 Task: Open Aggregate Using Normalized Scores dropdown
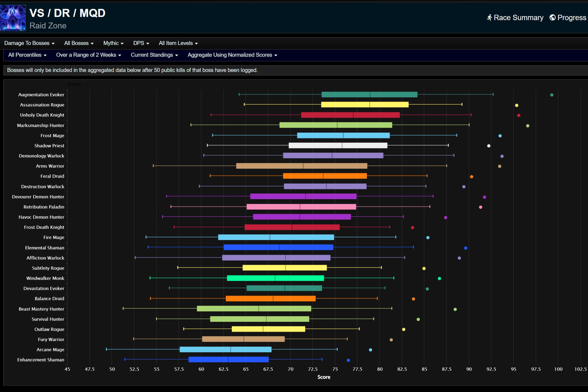(x=232, y=55)
